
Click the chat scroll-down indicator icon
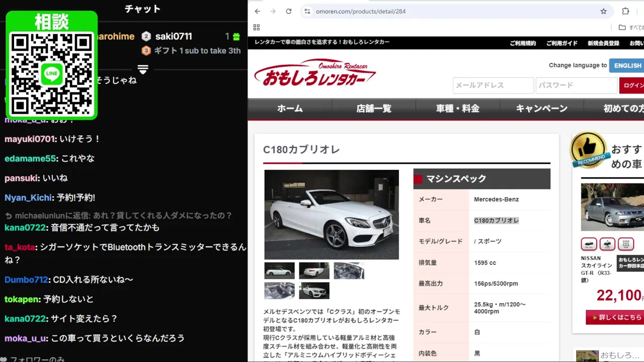(x=143, y=69)
